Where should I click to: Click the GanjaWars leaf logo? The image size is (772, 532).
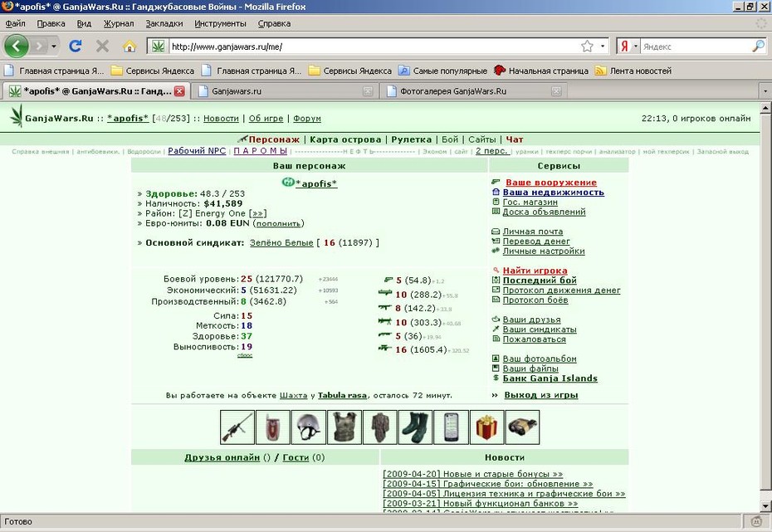click(x=17, y=116)
